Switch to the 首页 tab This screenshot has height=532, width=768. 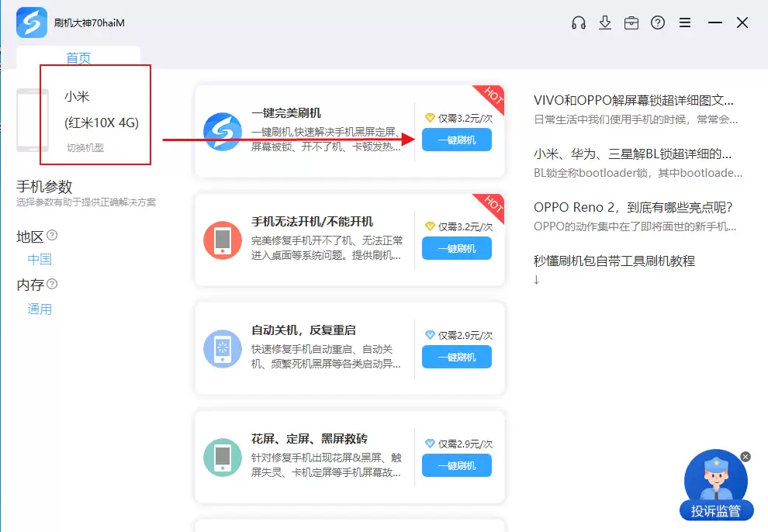(78, 57)
